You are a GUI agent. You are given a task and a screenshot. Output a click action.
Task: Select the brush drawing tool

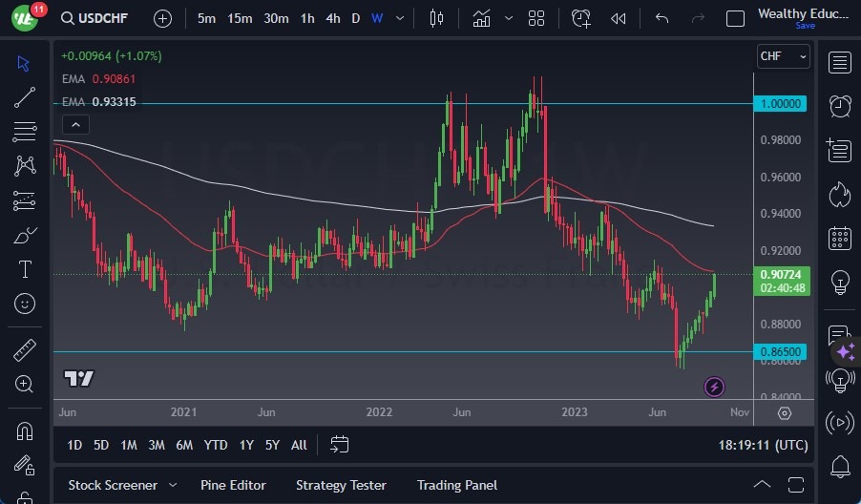(25, 235)
